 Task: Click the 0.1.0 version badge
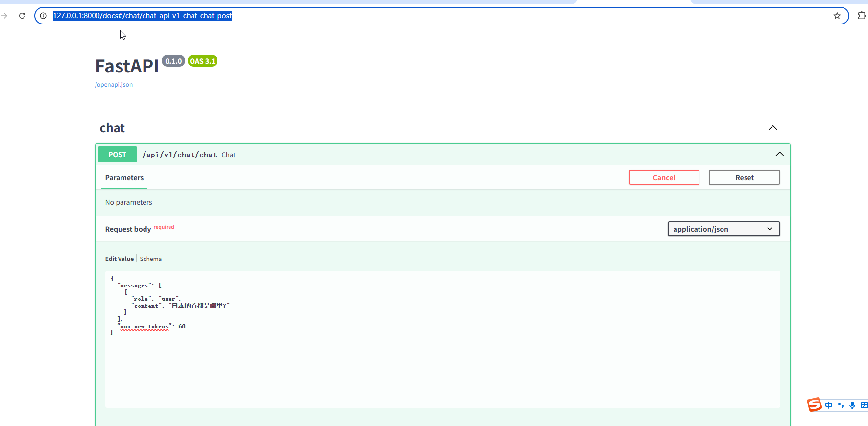(173, 61)
